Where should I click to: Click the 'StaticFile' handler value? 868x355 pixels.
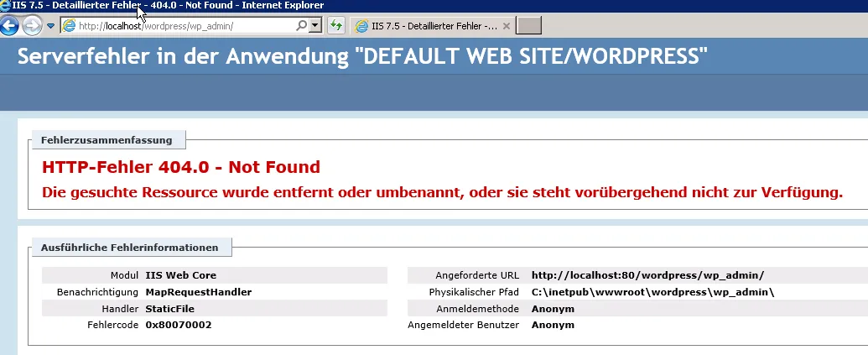pyautogui.click(x=170, y=309)
